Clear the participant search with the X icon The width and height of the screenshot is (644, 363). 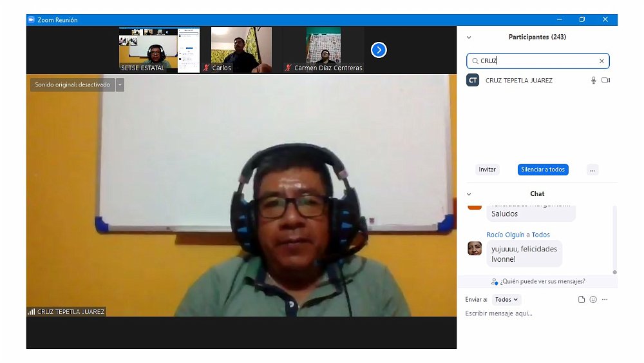(601, 61)
